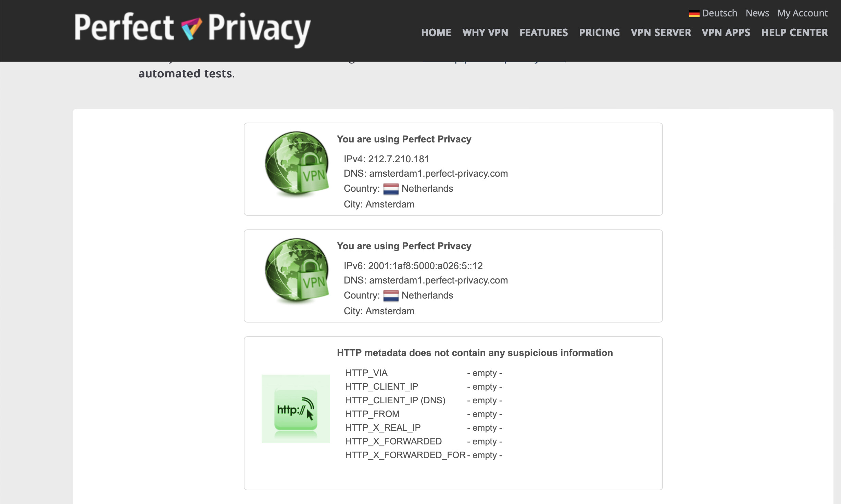
Task: Open the VPN SERVER section
Action: (x=661, y=33)
